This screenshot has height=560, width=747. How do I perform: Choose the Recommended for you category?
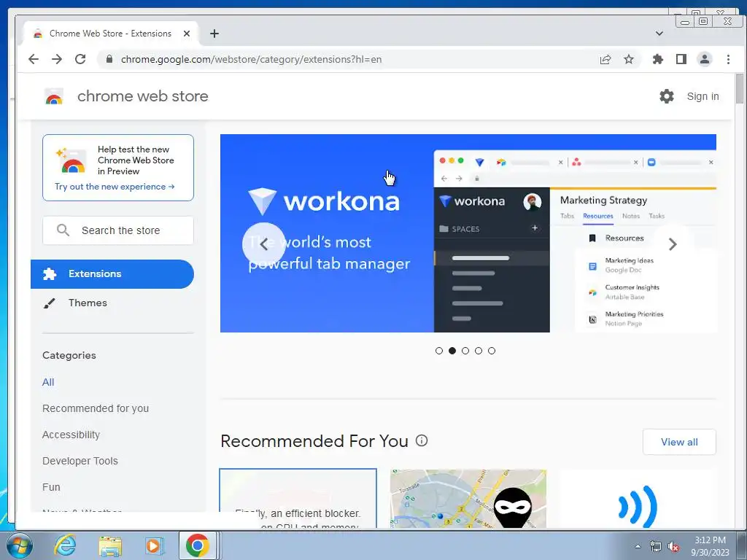coord(96,408)
